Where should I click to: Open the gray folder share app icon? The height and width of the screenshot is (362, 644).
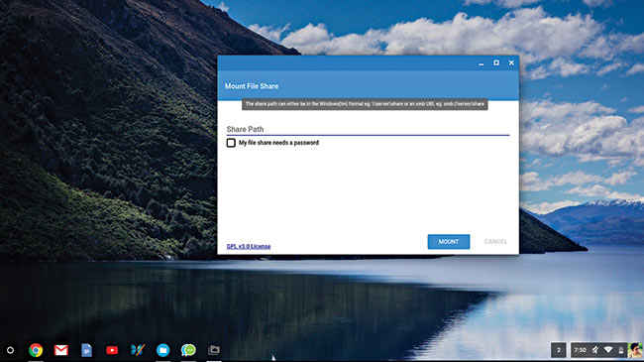pyautogui.click(x=214, y=350)
